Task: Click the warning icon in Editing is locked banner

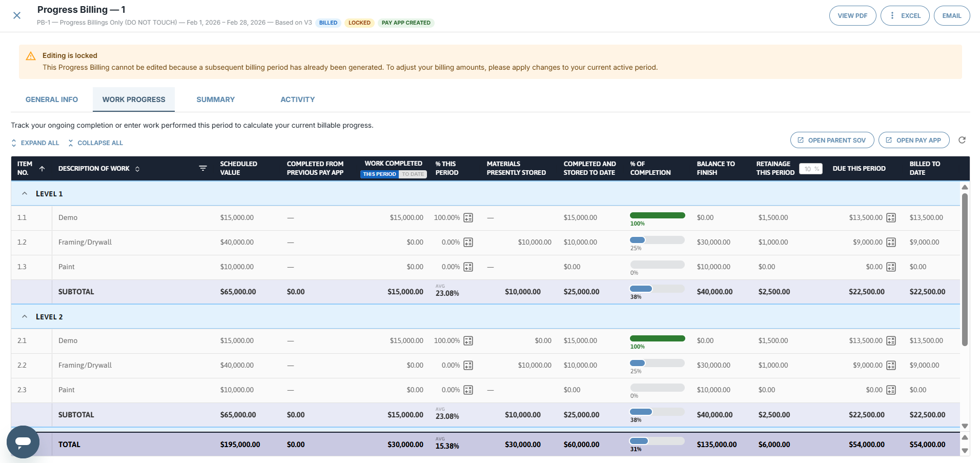Action: (x=31, y=56)
